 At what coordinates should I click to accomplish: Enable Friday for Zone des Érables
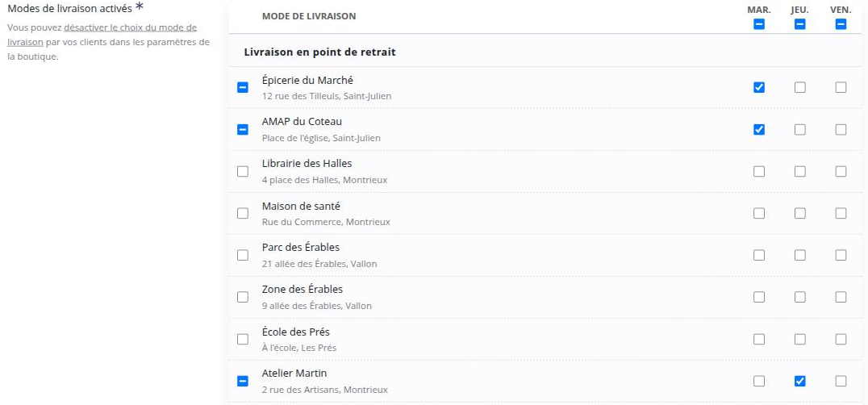coord(841,297)
